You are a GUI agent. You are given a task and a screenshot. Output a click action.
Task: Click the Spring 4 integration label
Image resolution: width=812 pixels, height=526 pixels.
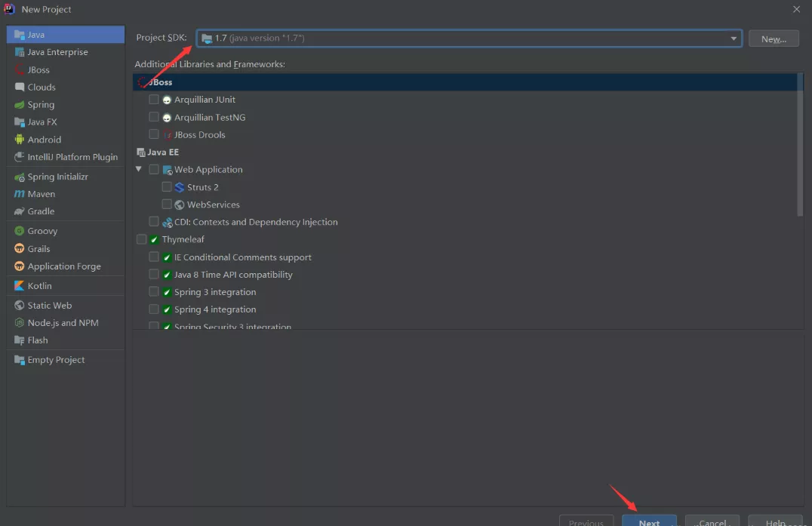click(215, 309)
